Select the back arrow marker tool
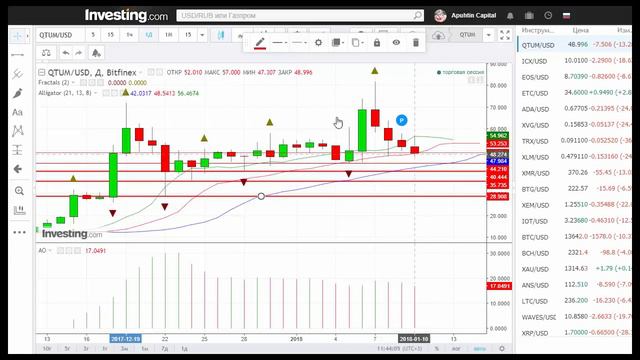 pos(18,169)
